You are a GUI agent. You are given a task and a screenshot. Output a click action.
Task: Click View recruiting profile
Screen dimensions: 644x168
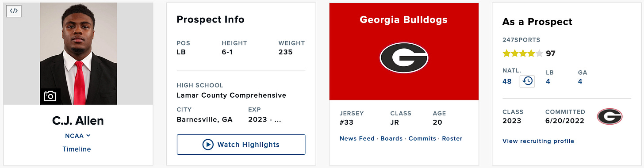click(x=538, y=141)
